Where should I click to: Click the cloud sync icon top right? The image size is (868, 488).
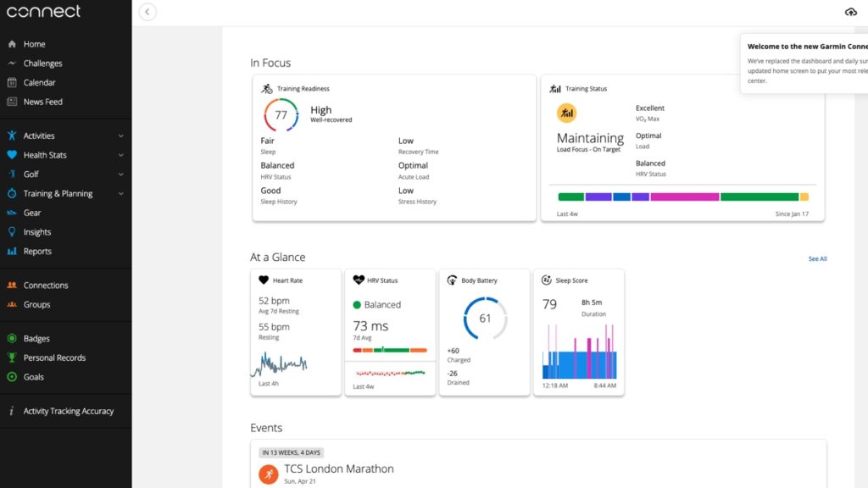pyautogui.click(x=851, y=12)
